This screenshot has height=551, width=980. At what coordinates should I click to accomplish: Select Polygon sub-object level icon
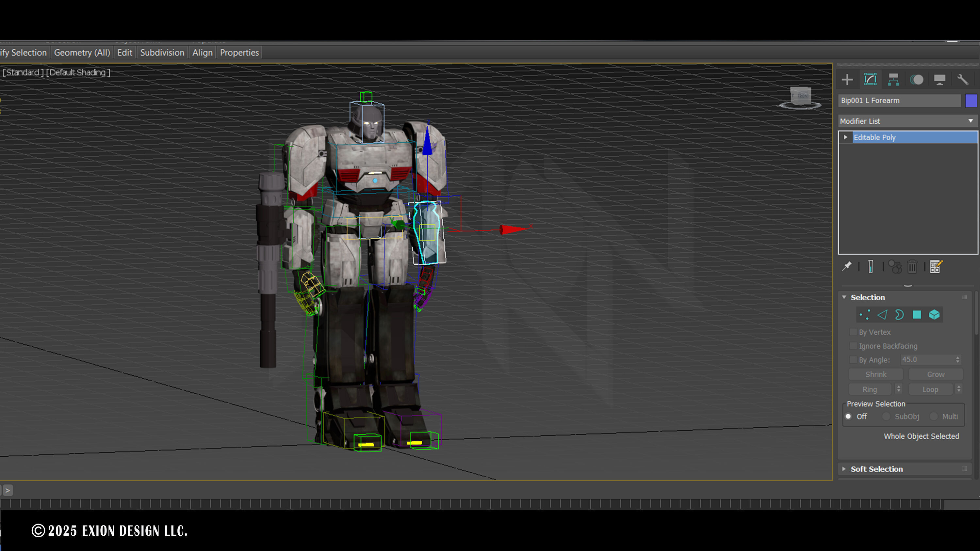[917, 314]
